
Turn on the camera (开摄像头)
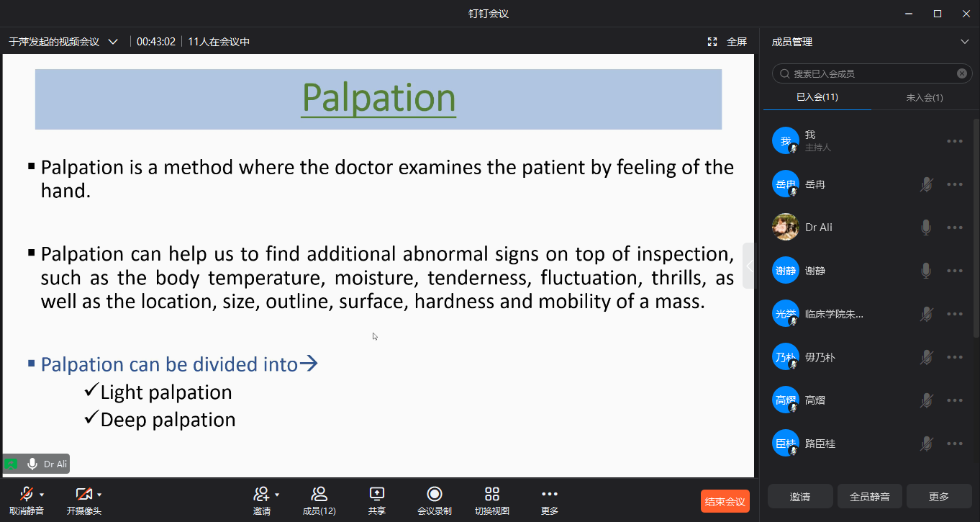[83, 494]
